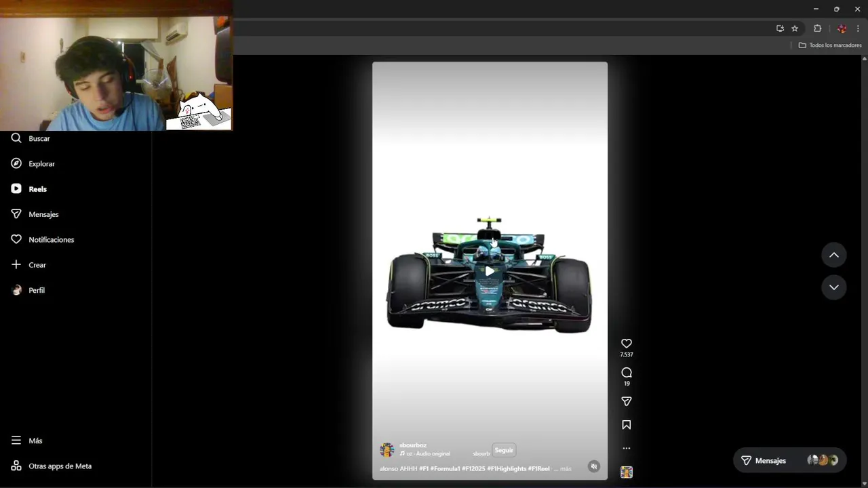868x488 pixels.
Task: Open the #F12025 hashtag
Action: pyautogui.click(x=474, y=469)
